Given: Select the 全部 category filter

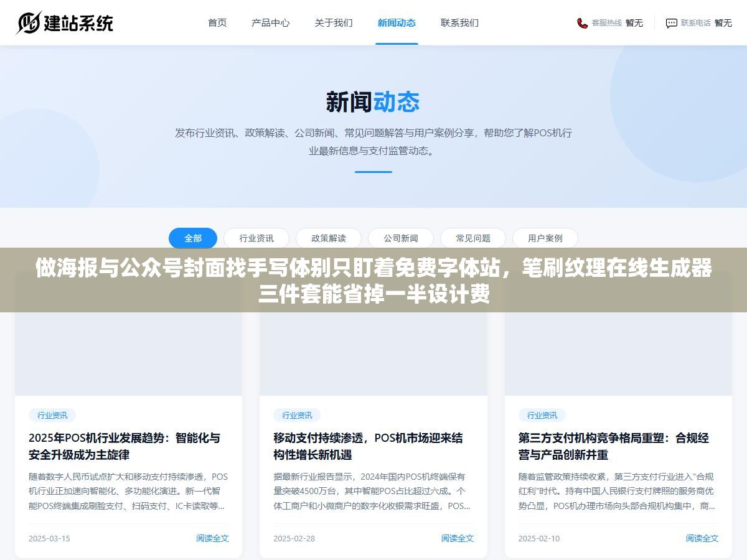Looking at the screenshot, I should tap(193, 238).
